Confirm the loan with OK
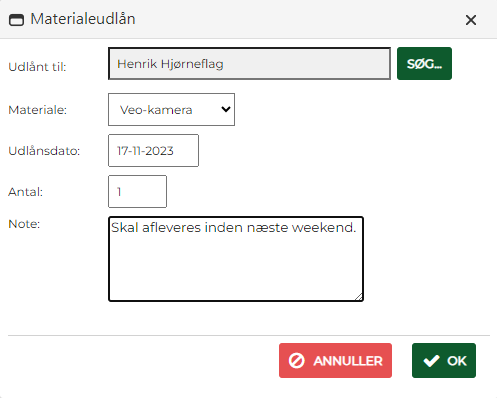The height and width of the screenshot is (398, 497). [x=444, y=360]
